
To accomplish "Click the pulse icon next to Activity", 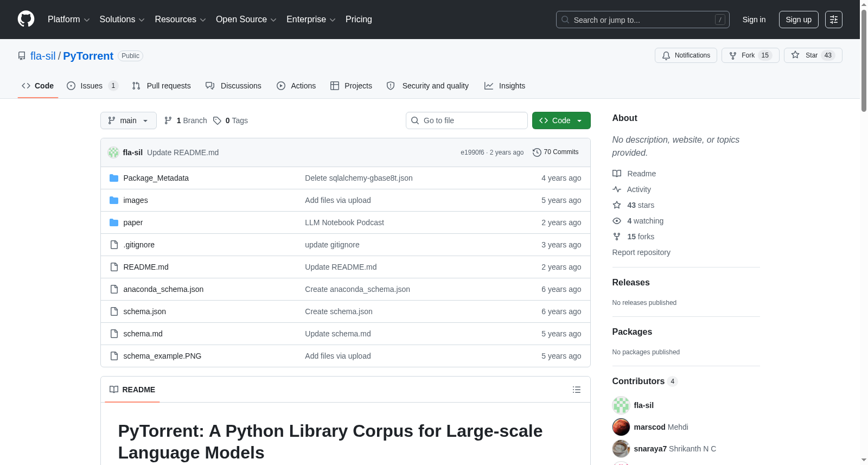I will pyautogui.click(x=617, y=189).
